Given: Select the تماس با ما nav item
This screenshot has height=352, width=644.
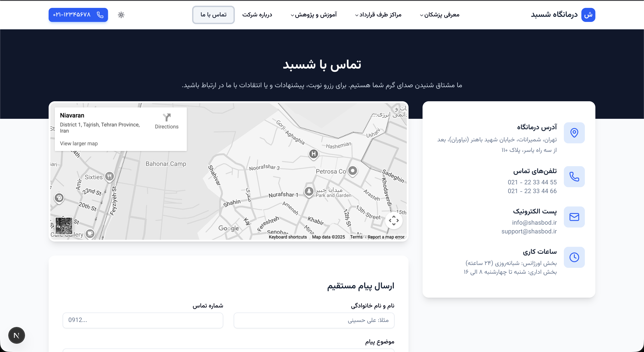Looking at the screenshot, I should pos(213,15).
